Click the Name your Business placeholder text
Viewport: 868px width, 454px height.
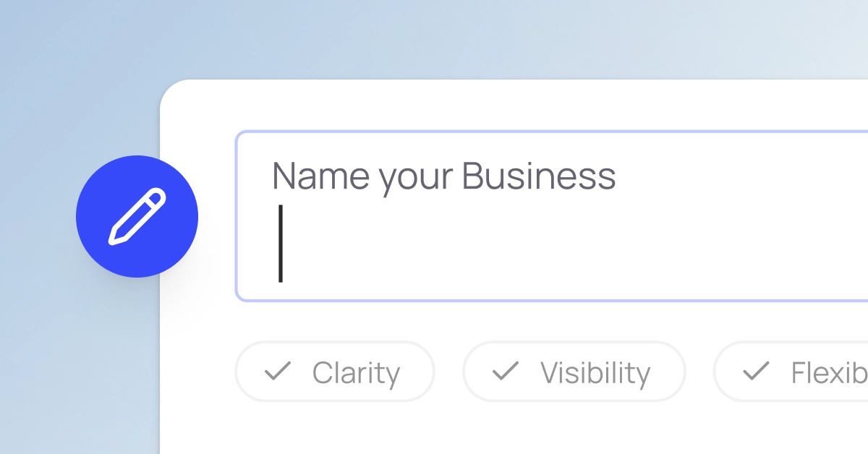(x=443, y=176)
